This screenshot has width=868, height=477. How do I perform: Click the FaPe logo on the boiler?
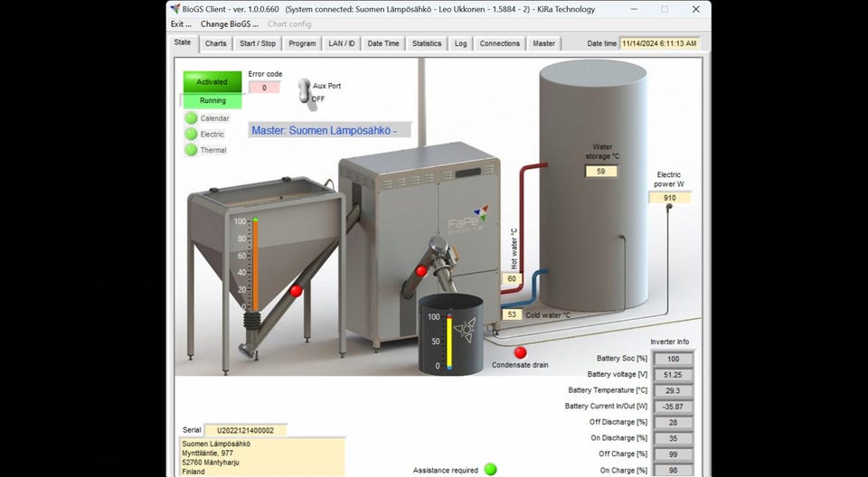click(467, 220)
